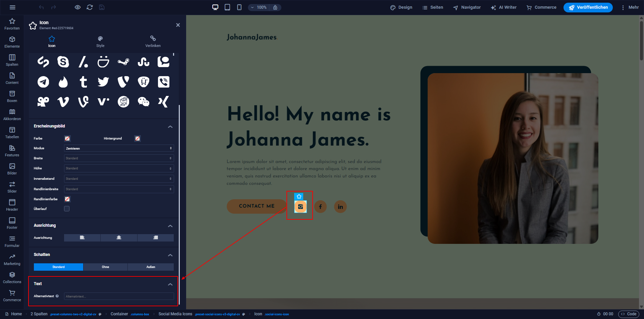Viewport: 644px width, 319px height.
Task: Click the preview eye icon in toolbar
Action: tap(77, 7)
